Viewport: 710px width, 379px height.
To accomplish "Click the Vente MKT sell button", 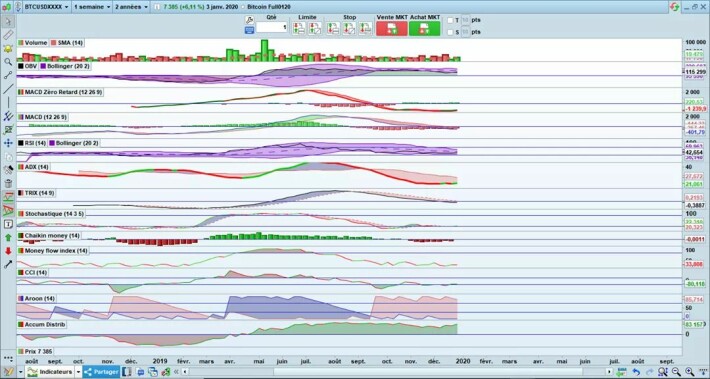I will (392, 28).
